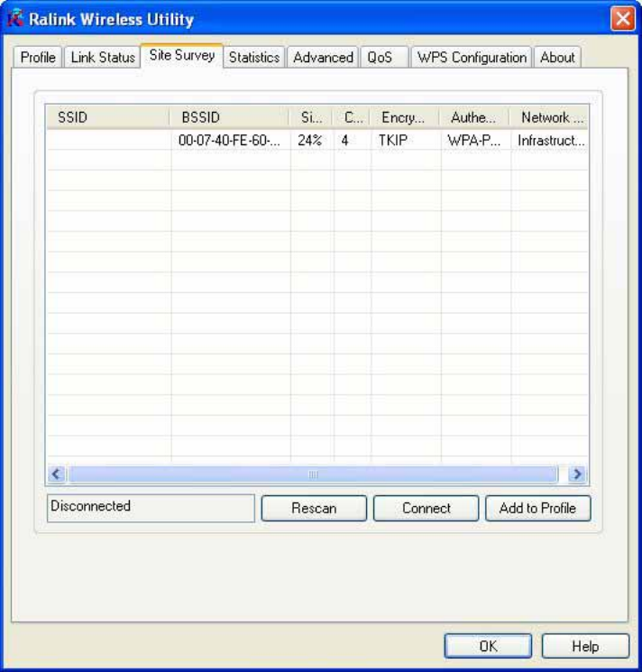This screenshot has height=672, width=642.
Task: Open the WPS Configuration tab
Action: point(472,58)
